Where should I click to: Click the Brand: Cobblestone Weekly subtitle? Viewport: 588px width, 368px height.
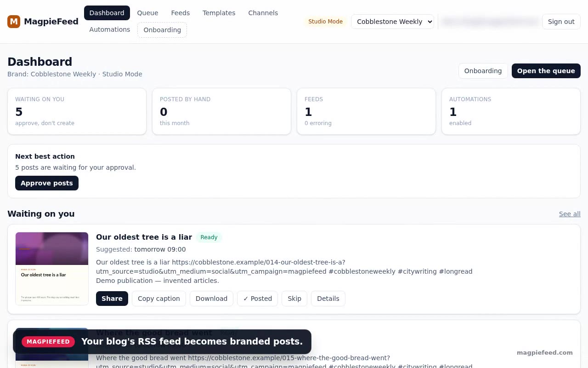75,74
